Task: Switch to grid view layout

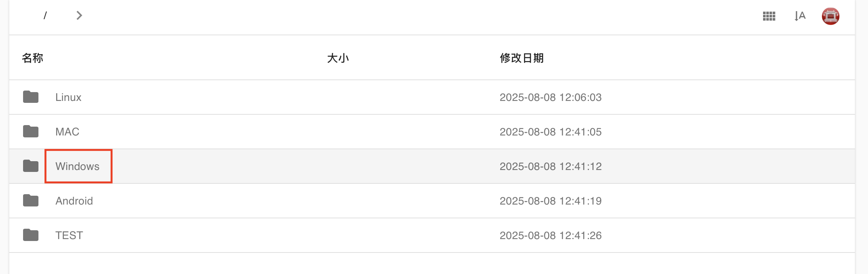Action: [769, 16]
